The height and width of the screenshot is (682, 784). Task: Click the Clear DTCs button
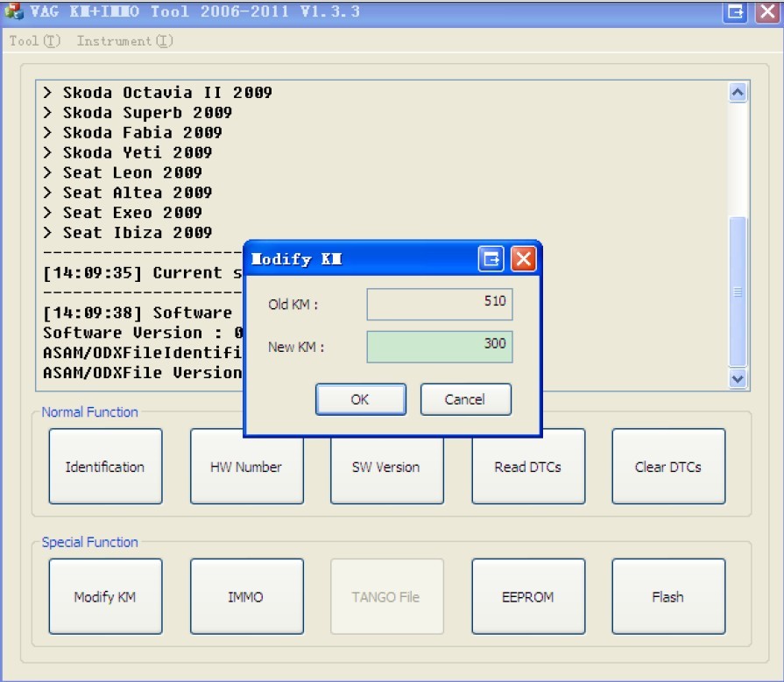[668, 466]
